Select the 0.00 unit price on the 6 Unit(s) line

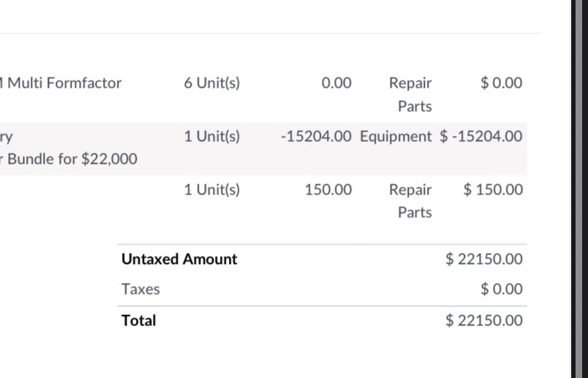pyautogui.click(x=336, y=83)
